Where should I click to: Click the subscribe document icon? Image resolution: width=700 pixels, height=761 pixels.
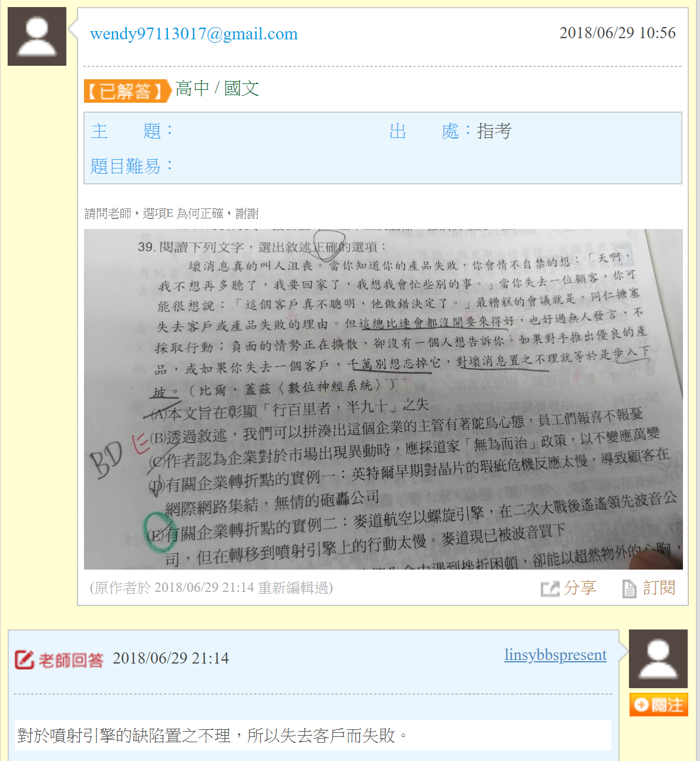(x=629, y=588)
